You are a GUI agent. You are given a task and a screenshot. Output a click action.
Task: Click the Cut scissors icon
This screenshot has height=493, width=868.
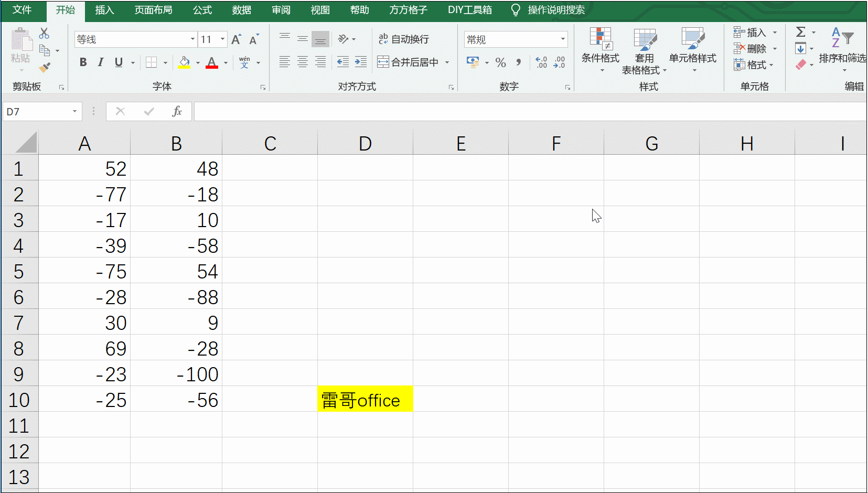tap(44, 34)
